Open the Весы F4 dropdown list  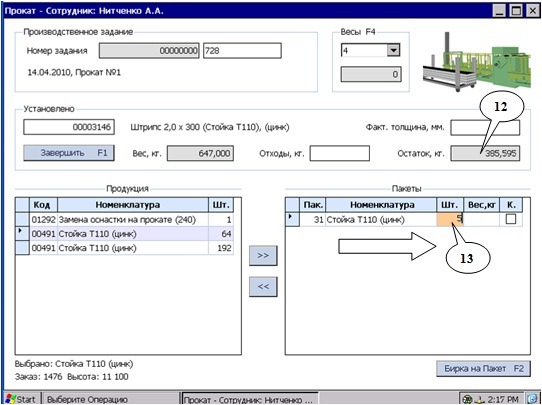click(x=393, y=50)
